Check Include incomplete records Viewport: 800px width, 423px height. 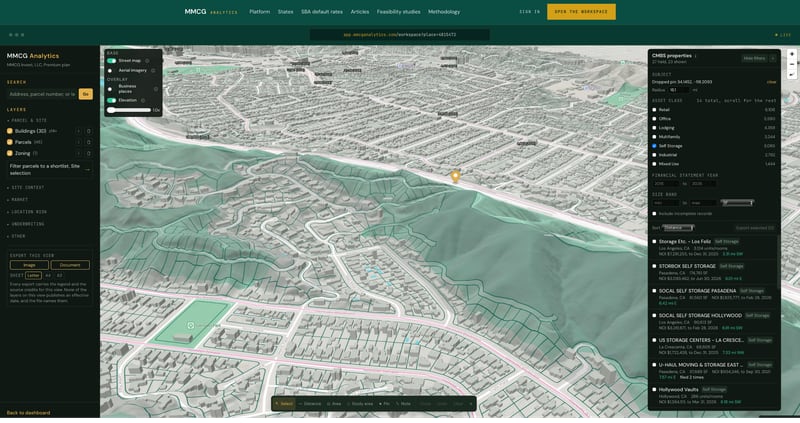[x=655, y=214]
